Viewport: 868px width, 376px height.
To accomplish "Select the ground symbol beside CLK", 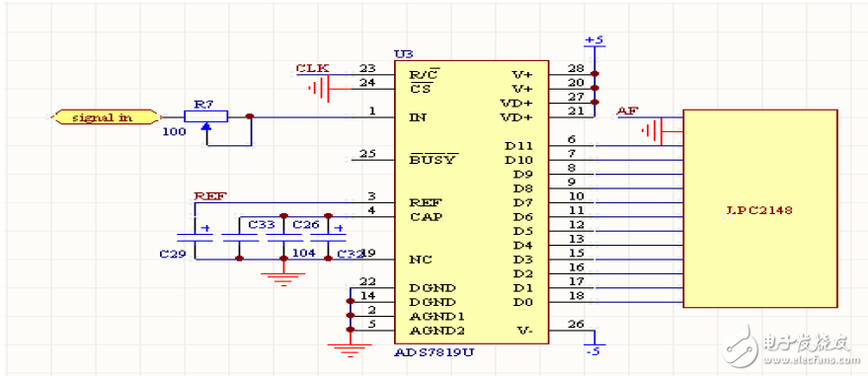I will click(x=319, y=89).
